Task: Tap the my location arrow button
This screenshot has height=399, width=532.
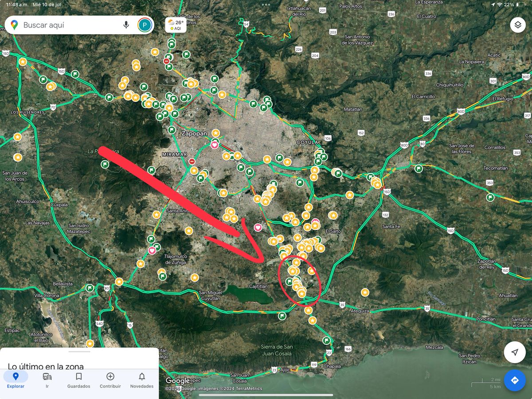Action: 514,352
